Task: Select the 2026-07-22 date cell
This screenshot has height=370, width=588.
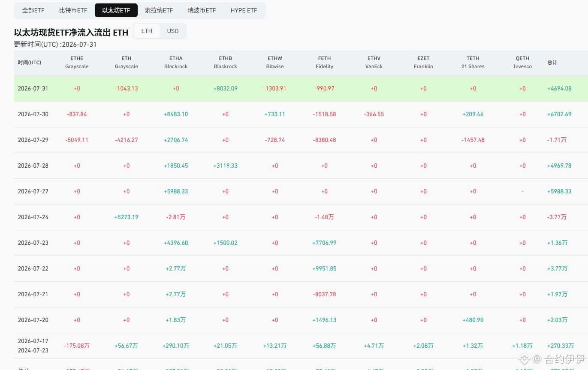Action: pos(33,269)
